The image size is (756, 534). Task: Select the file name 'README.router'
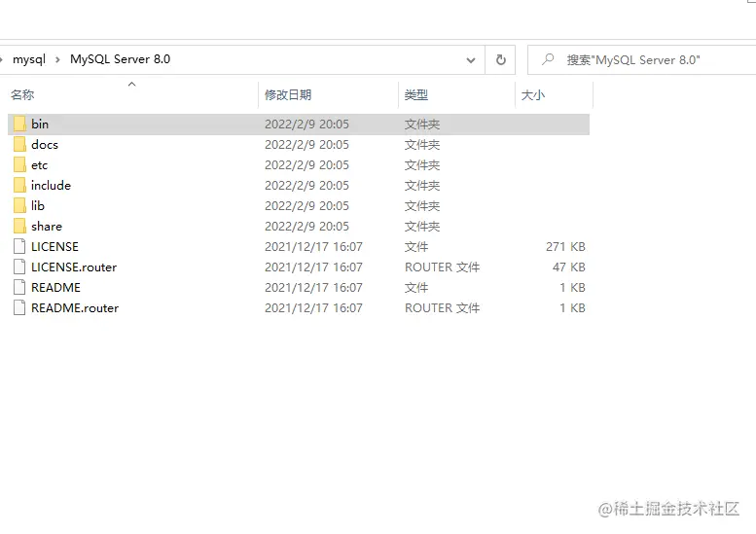[x=75, y=308]
